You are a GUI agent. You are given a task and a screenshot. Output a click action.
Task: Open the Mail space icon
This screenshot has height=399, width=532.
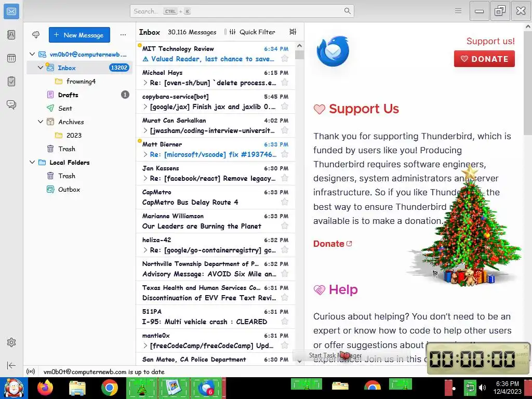point(11,11)
